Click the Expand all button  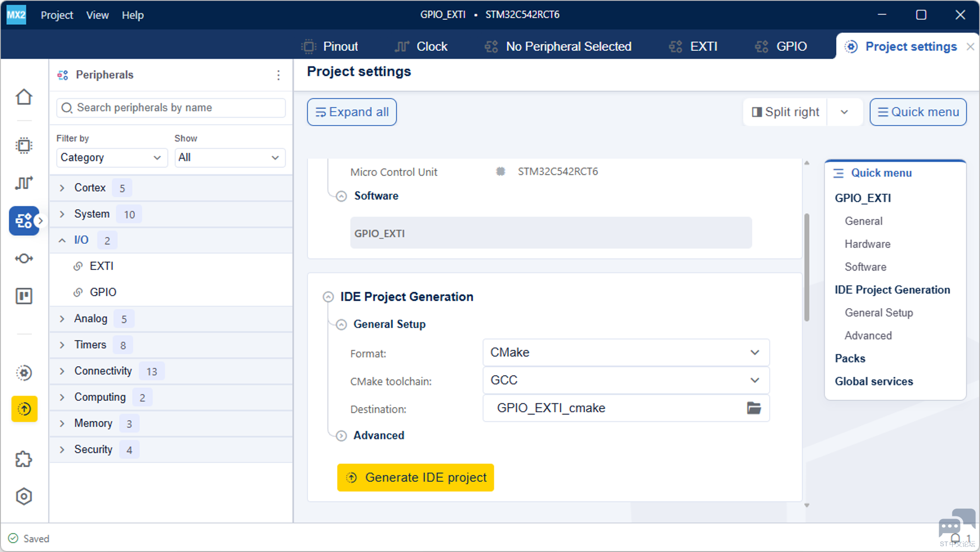[352, 112]
